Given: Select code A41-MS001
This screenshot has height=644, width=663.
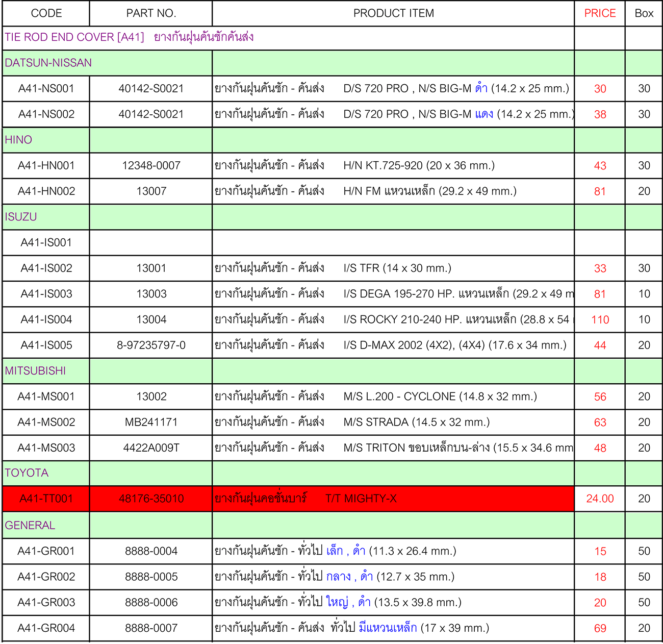Looking at the screenshot, I should click(x=46, y=397).
